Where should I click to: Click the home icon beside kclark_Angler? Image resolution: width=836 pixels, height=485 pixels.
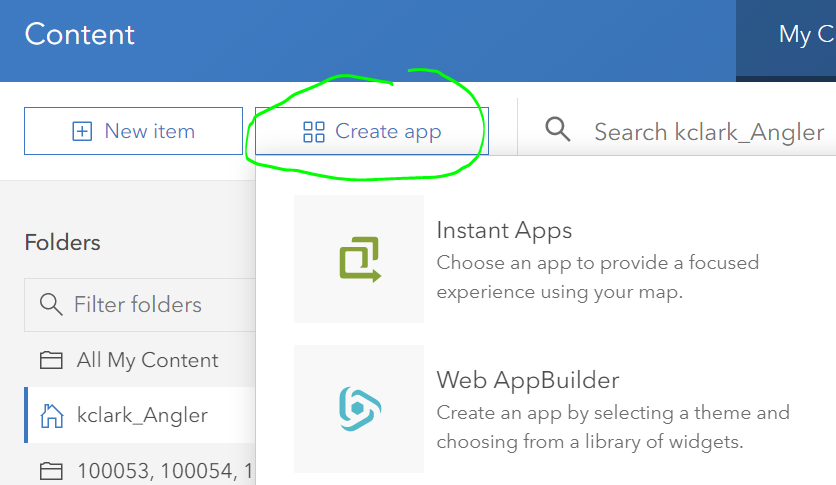click(x=51, y=415)
